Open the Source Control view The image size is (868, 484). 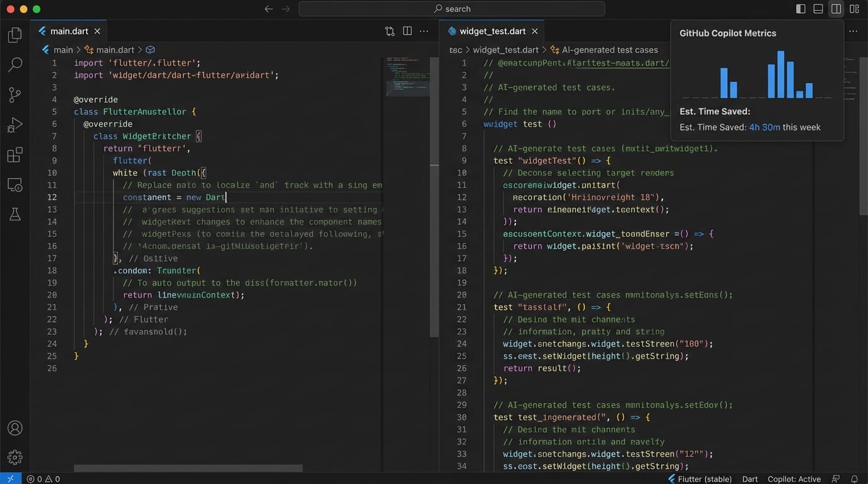15,95
